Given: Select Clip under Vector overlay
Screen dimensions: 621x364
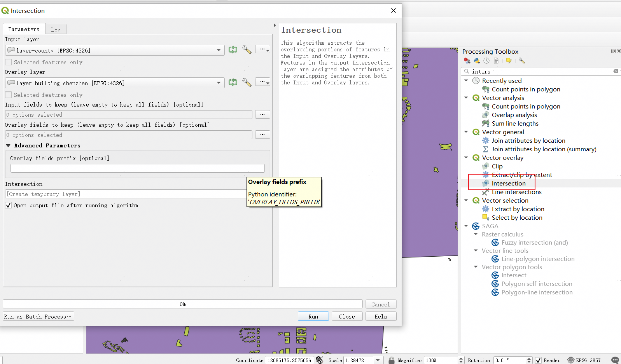Looking at the screenshot, I should (x=497, y=166).
